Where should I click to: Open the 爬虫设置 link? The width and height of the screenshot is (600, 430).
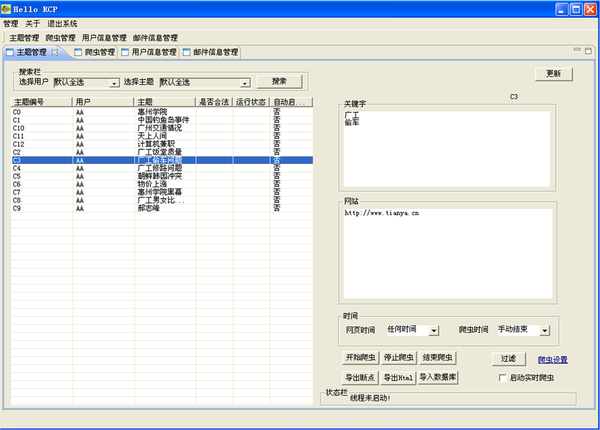(x=552, y=359)
